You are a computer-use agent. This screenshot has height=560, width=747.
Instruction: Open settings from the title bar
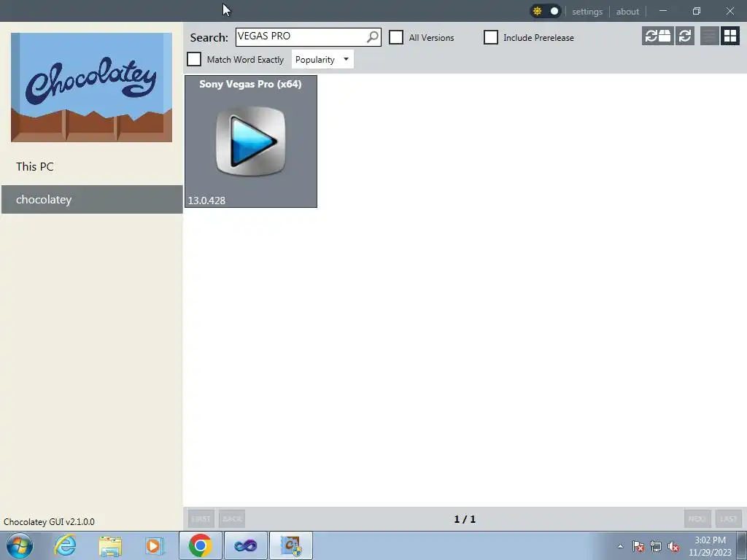click(587, 12)
